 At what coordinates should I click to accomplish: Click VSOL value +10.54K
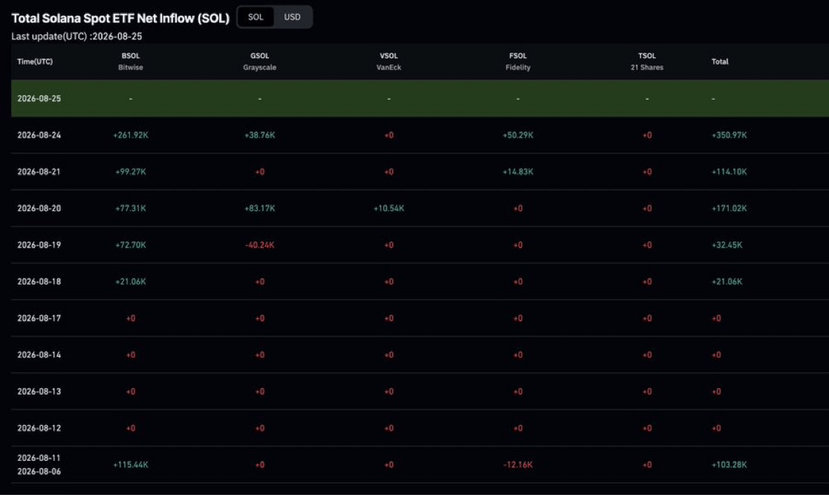[x=389, y=208]
